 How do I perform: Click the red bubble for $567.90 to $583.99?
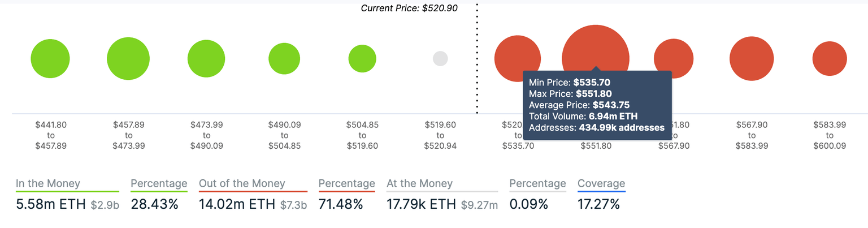tap(752, 59)
